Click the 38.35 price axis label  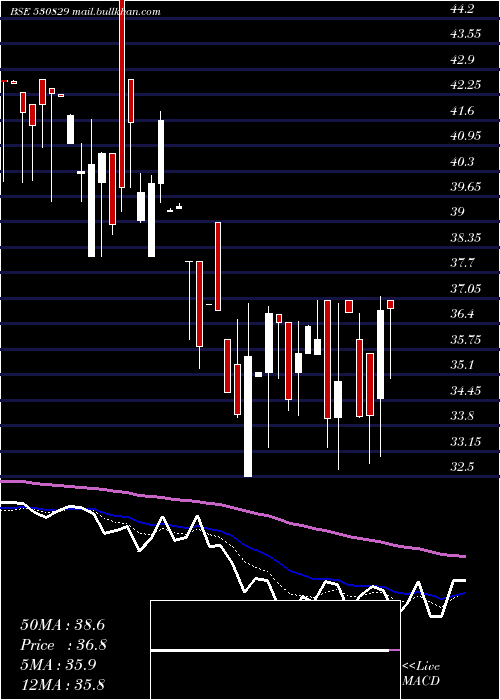(x=466, y=238)
